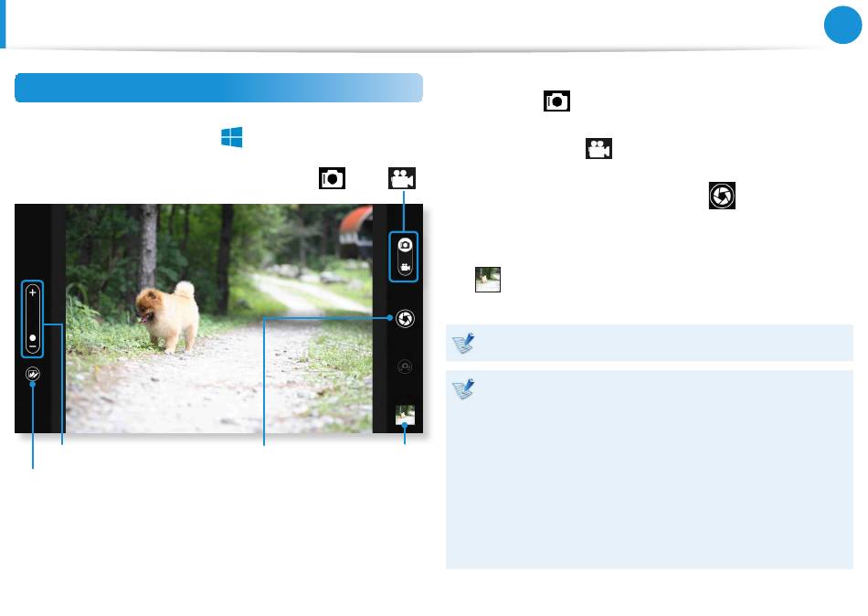868x616 pixels.
Task: Click camcorder icon above the mode selector
Action: (x=402, y=178)
